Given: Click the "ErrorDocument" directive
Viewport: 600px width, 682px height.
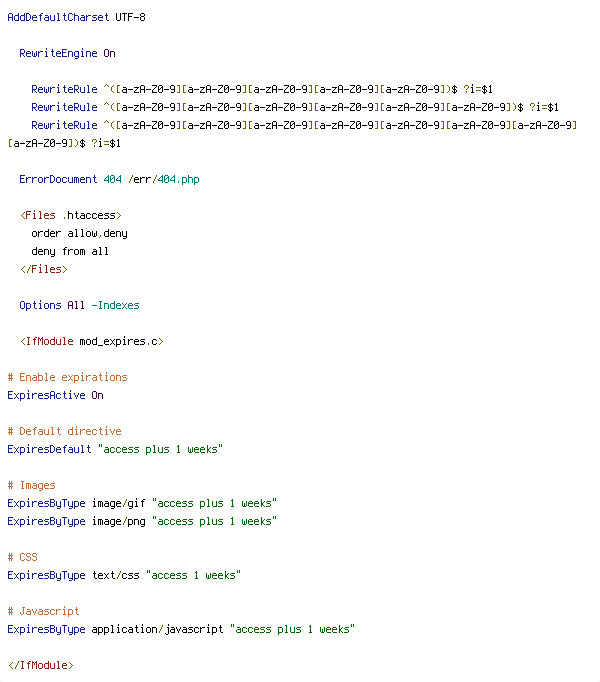Looking at the screenshot, I should [x=58, y=180].
